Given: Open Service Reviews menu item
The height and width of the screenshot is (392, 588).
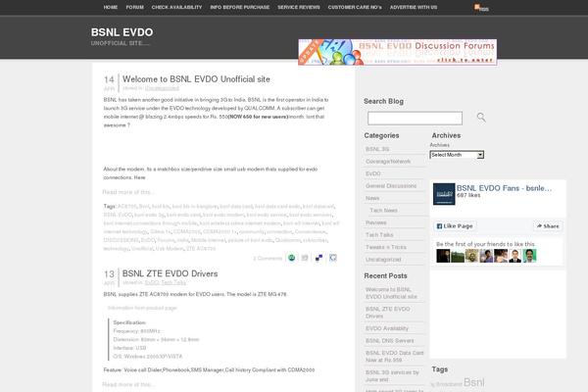Looking at the screenshot, I should (299, 7).
